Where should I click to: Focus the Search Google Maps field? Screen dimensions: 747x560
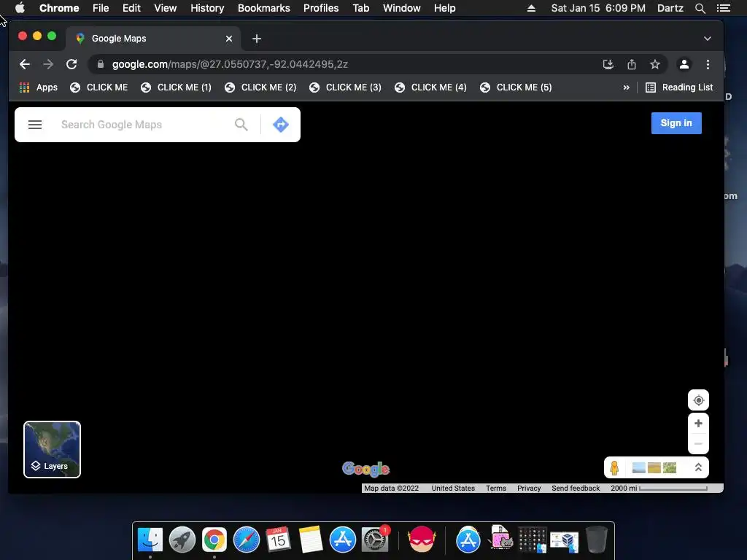pos(143,125)
